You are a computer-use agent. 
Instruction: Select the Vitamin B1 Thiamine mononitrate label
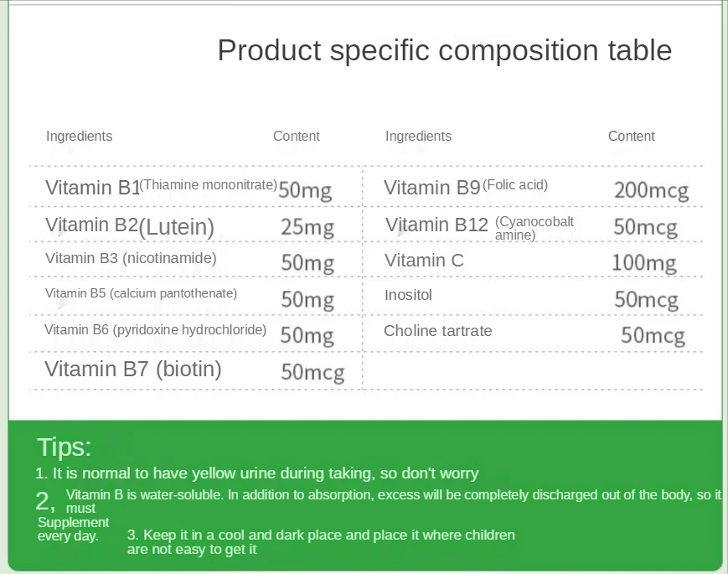tap(161, 187)
